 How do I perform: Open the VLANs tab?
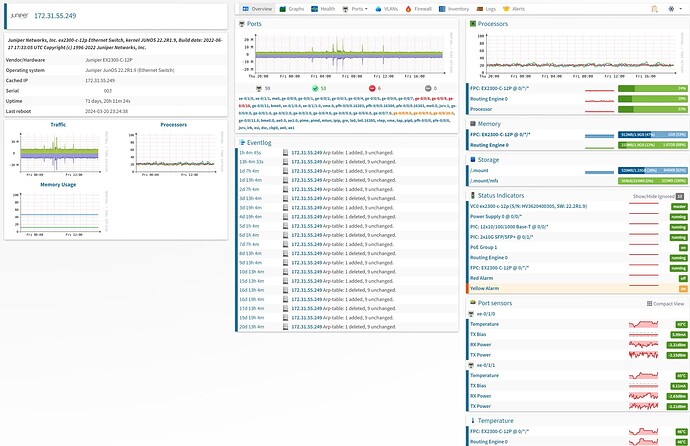[x=386, y=9]
